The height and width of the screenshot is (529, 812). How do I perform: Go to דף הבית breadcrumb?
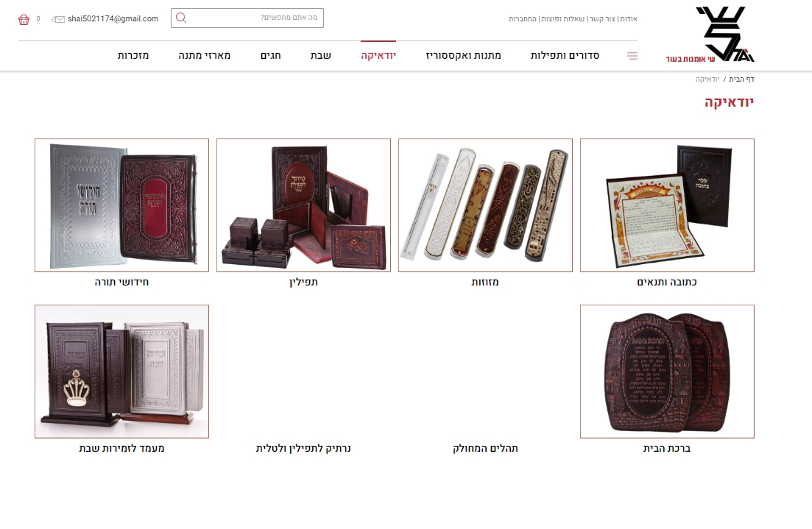tap(741, 79)
